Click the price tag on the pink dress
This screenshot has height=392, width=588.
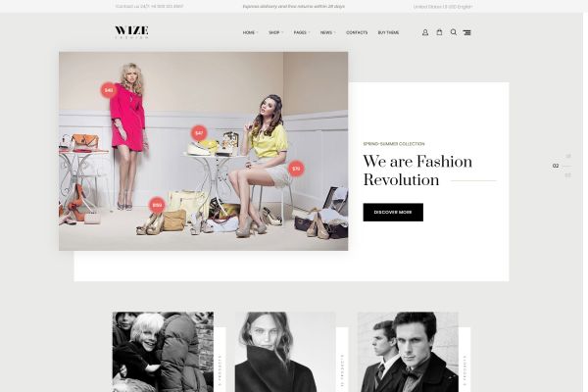(x=109, y=90)
